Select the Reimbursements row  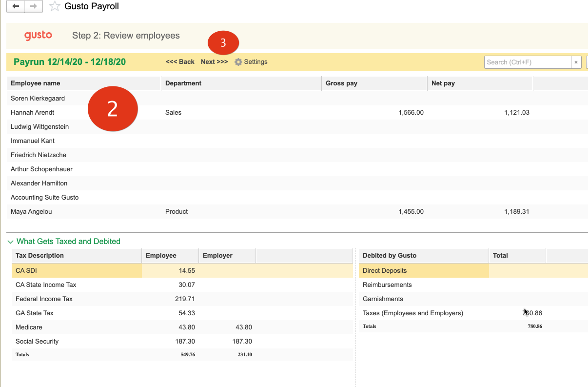click(473, 285)
